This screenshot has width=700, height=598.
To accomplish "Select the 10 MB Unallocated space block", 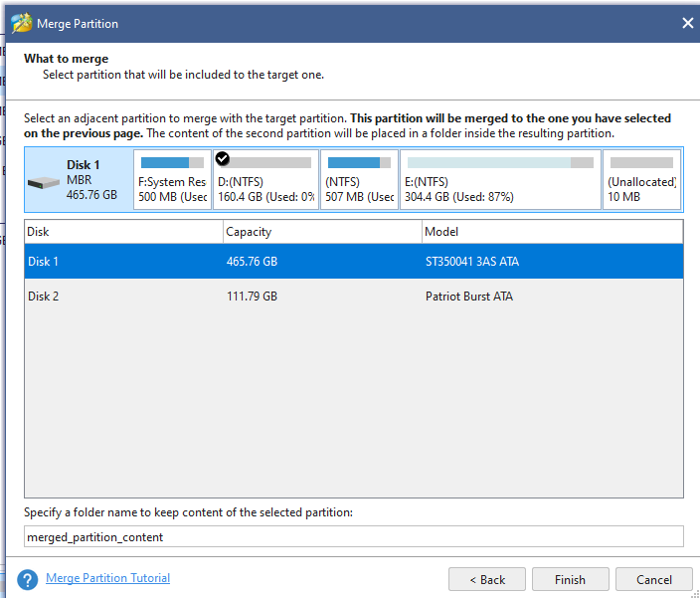I will (x=641, y=181).
